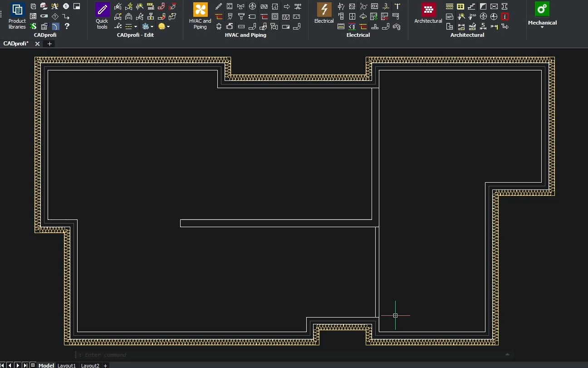The image size is (588, 368).
Task: Switch to the Layout2 tab
Action: (90, 365)
